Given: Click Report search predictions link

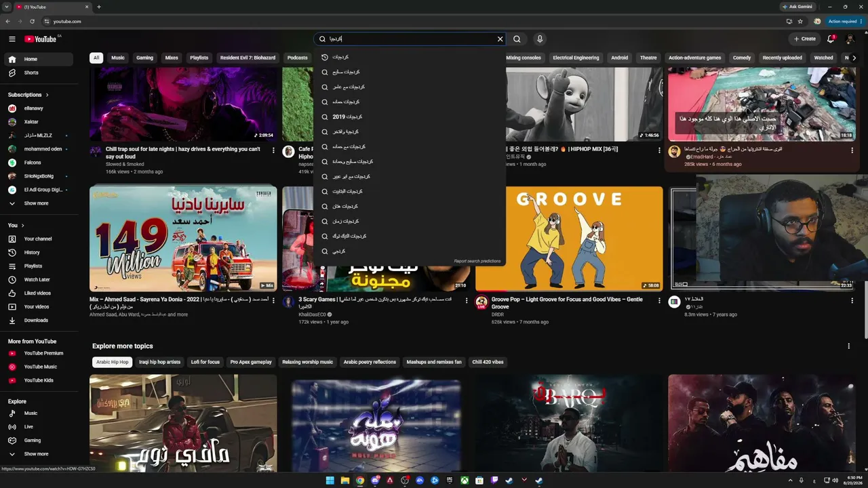Looking at the screenshot, I should (477, 261).
